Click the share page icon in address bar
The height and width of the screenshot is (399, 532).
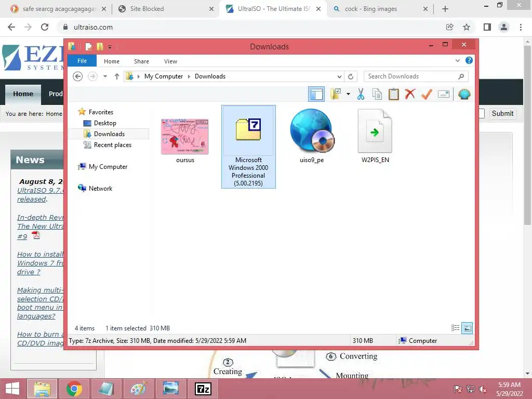click(x=449, y=27)
